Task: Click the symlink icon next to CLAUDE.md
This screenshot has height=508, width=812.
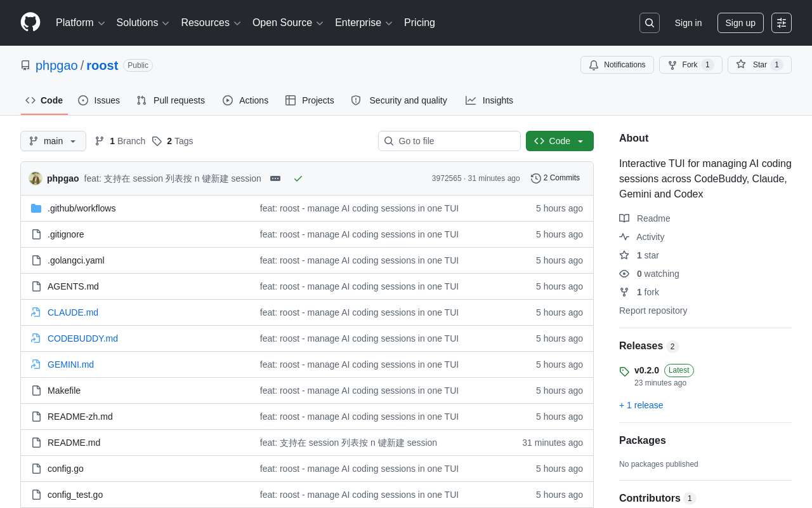Action: (36, 312)
